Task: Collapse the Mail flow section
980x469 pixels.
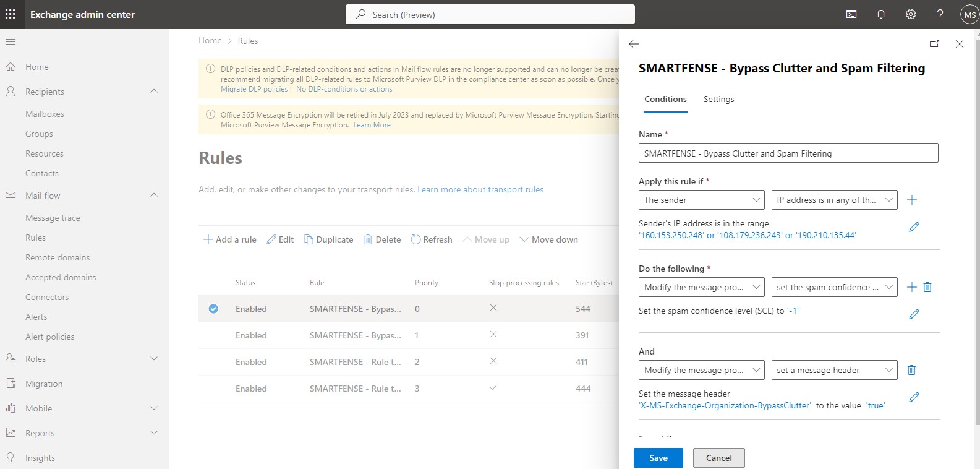Action: click(x=154, y=196)
